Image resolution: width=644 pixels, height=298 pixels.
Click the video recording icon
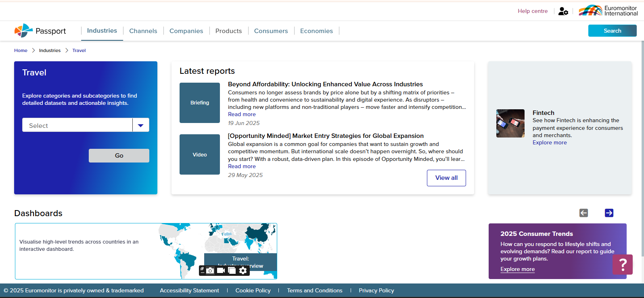click(221, 271)
